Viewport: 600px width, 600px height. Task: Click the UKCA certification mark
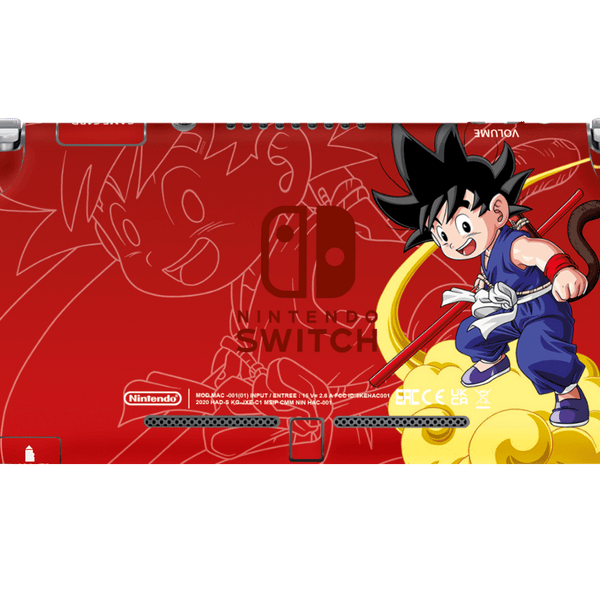click(x=459, y=397)
